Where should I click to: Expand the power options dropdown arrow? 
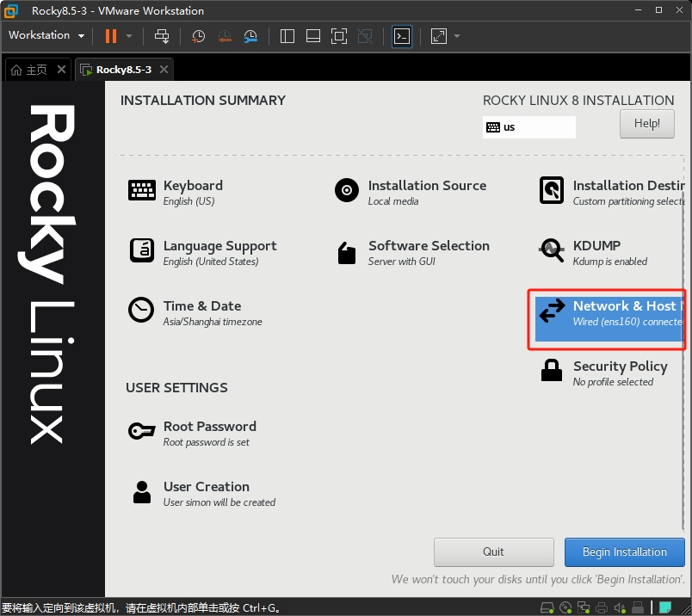pyautogui.click(x=129, y=36)
